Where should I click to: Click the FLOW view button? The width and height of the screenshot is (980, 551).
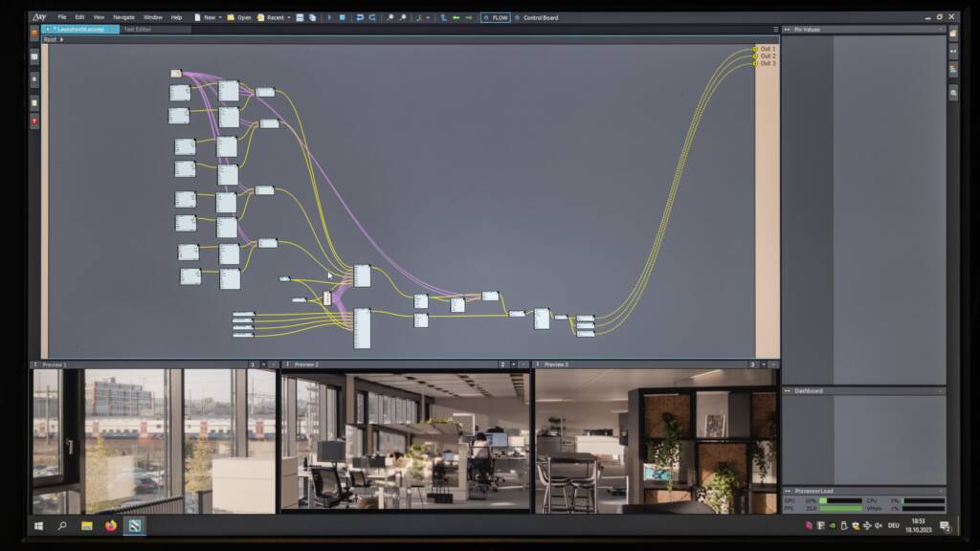496,17
